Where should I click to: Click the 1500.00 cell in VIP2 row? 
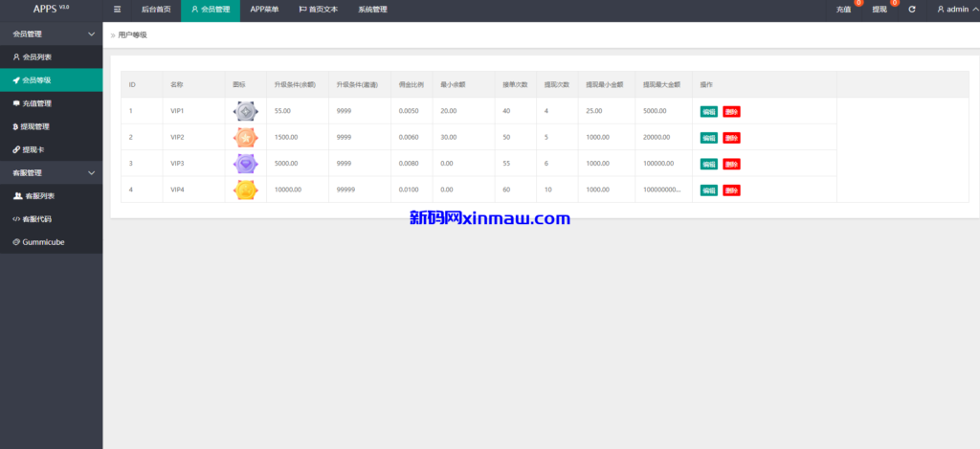[298, 138]
